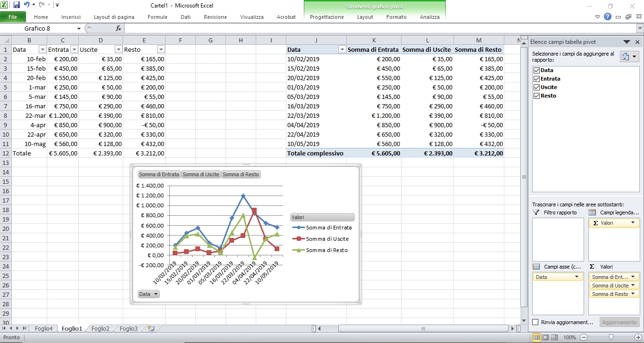Click the Somma di Resto chart field button
The height and width of the screenshot is (343, 644).
[x=241, y=174]
